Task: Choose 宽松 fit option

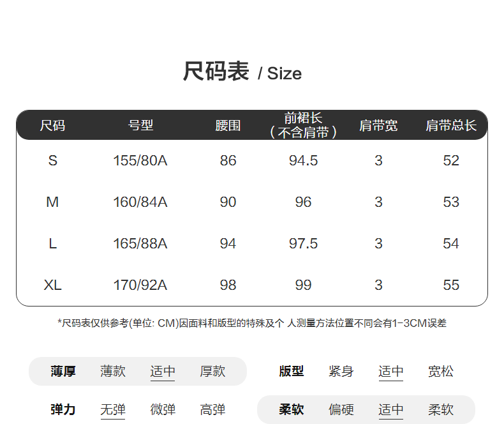Action: coord(441,372)
